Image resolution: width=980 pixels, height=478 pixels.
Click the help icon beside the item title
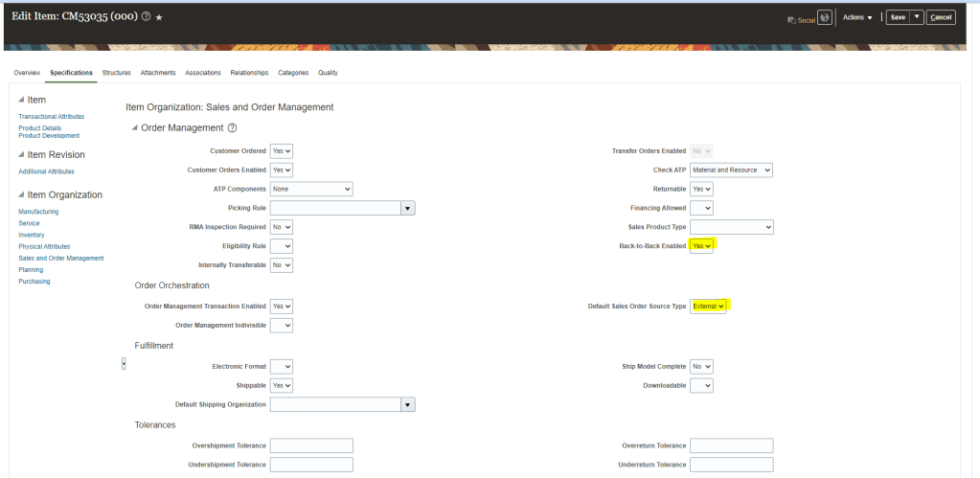click(146, 17)
